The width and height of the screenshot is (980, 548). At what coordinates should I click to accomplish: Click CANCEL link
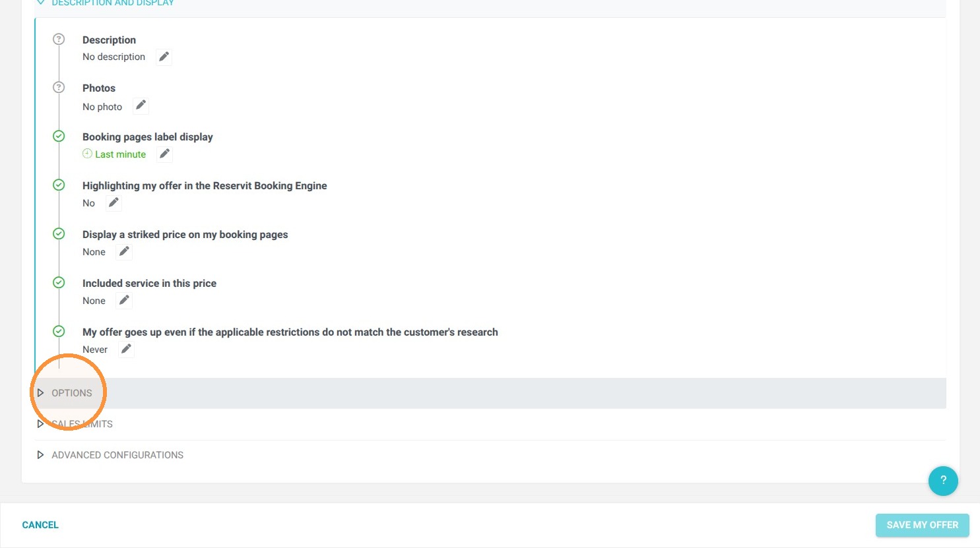pos(40,525)
